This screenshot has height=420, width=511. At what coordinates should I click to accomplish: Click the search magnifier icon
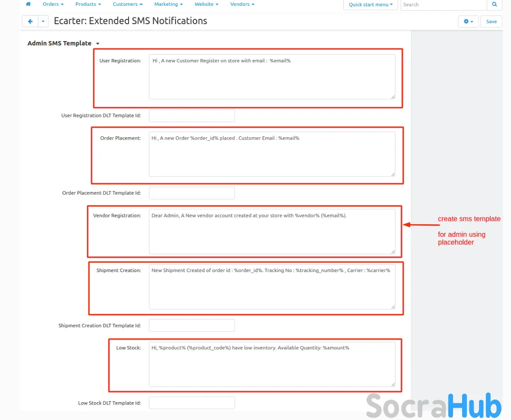tap(494, 4)
